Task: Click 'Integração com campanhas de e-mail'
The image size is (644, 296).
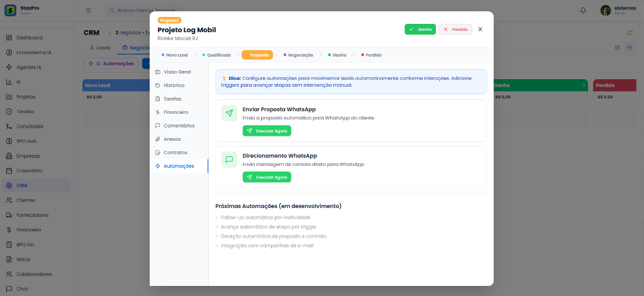Action: 267,246
